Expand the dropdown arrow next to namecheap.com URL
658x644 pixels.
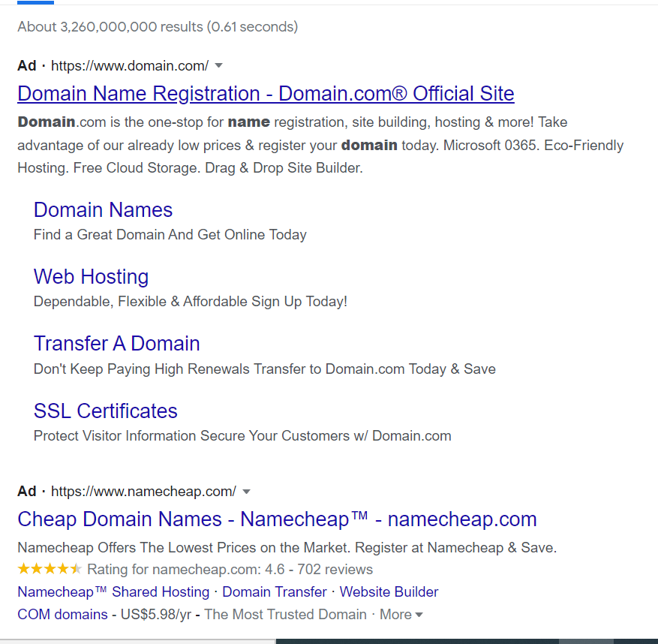pos(247,492)
